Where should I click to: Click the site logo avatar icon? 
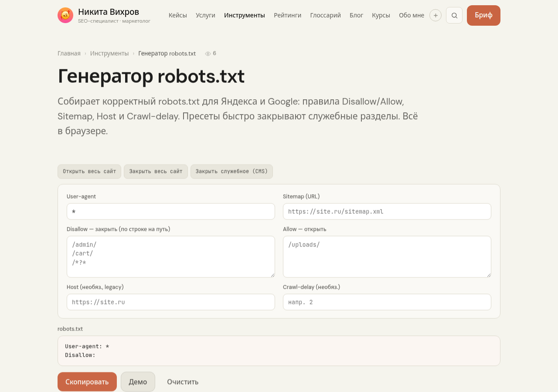tap(65, 15)
